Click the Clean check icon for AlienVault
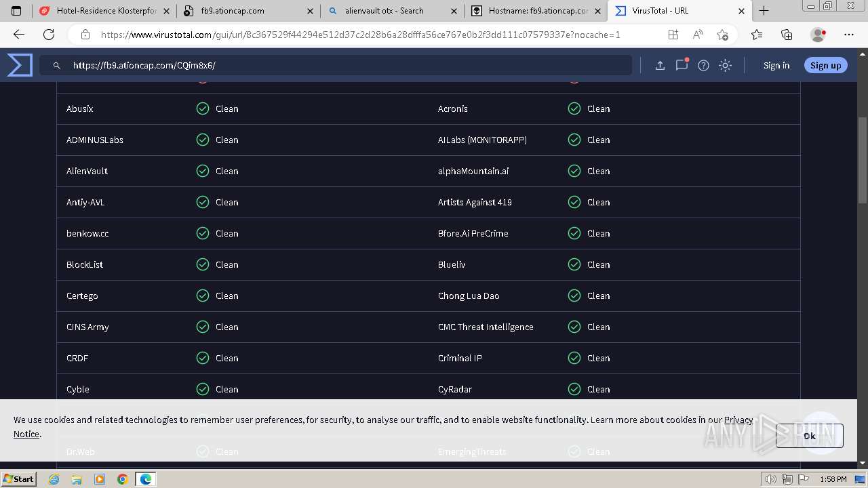The width and height of the screenshot is (868, 488). [203, 171]
